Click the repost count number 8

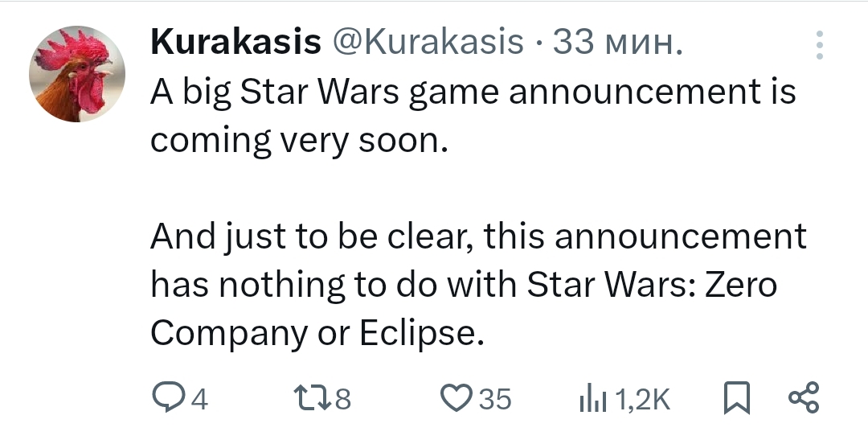343,399
